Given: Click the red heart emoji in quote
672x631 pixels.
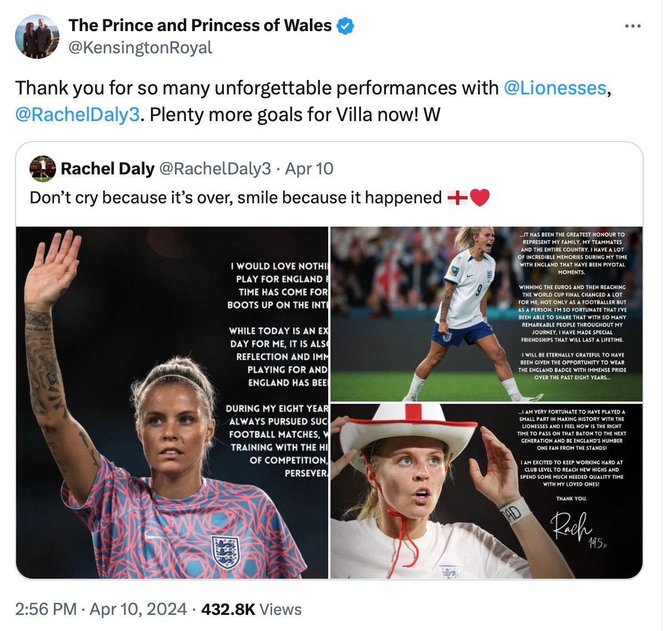Looking at the screenshot, I should click(480, 197).
